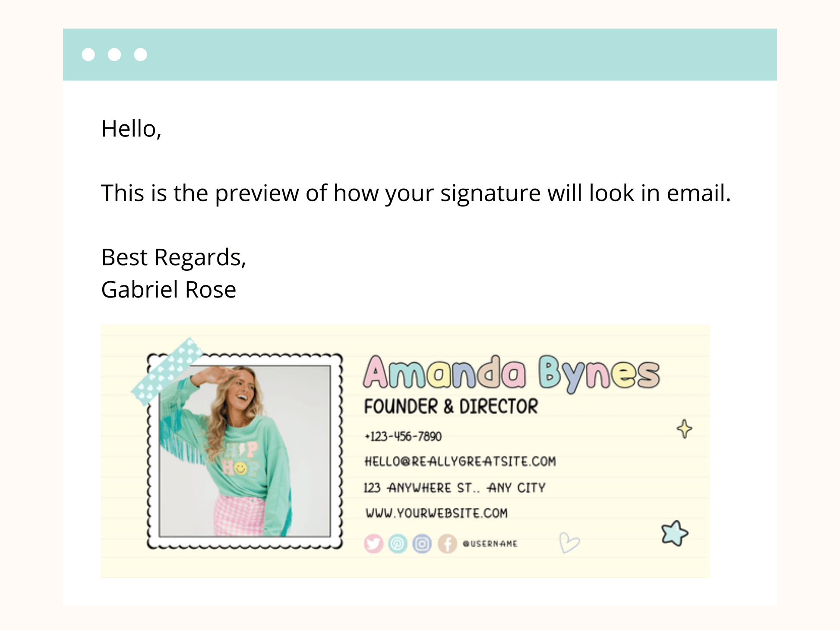Screen dimensions: 840x630
Task: Click the Twitter icon in the signature
Action: 373,544
